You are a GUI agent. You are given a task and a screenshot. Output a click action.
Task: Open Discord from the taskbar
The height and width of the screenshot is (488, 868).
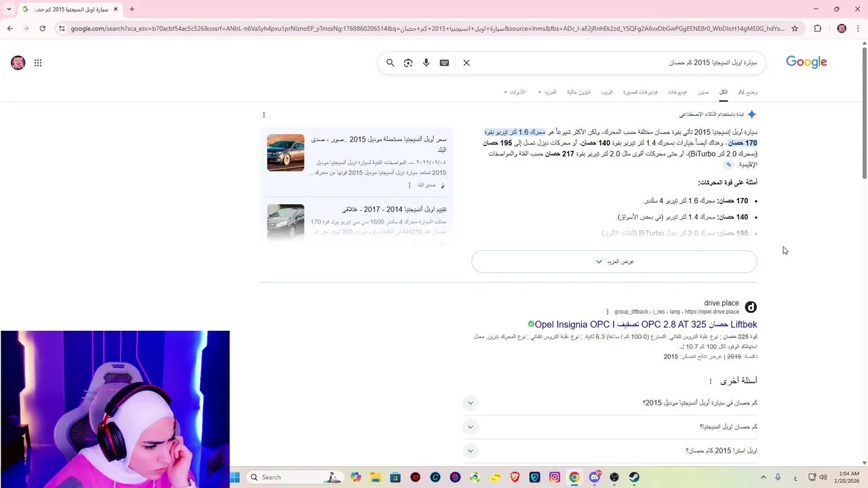coord(595,477)
